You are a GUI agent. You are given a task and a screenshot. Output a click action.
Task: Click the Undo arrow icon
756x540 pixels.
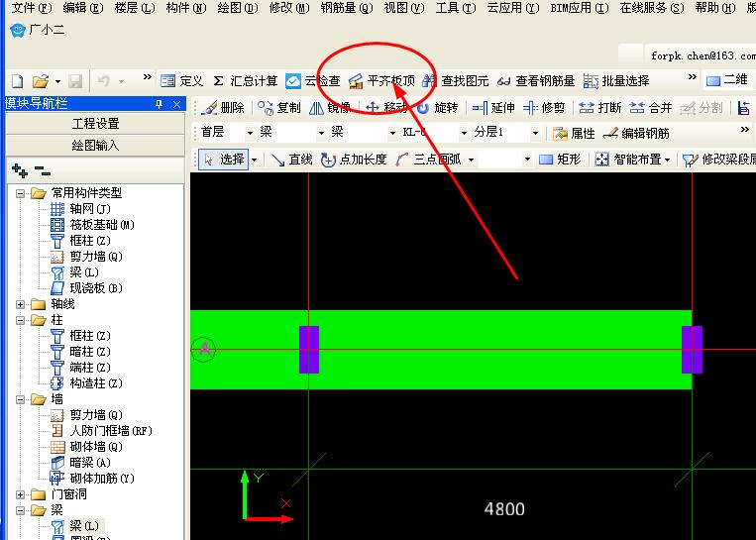[103, 81]
